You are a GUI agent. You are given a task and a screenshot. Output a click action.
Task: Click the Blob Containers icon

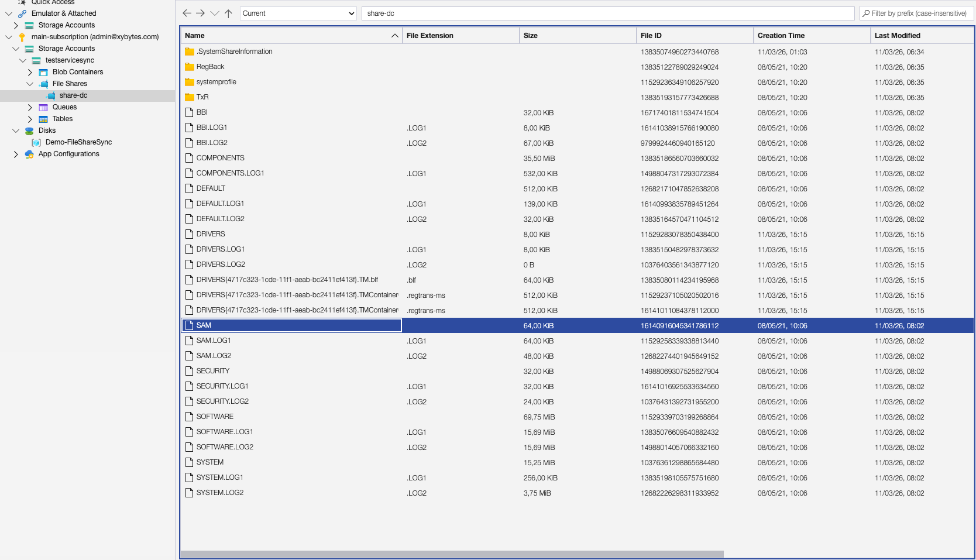43,72
